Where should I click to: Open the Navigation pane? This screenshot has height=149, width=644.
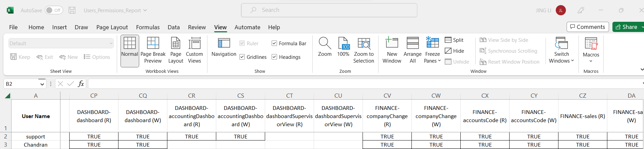tap(224, 48)
